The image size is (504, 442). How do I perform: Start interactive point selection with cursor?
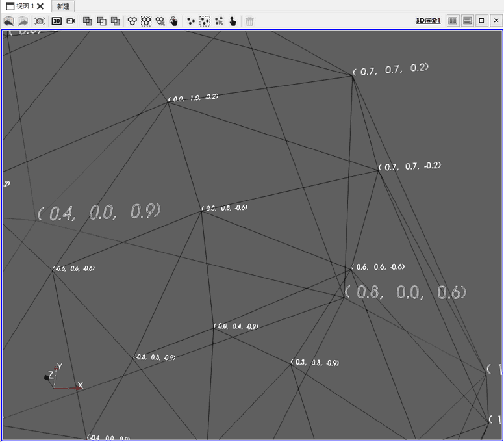click(220, 21)
